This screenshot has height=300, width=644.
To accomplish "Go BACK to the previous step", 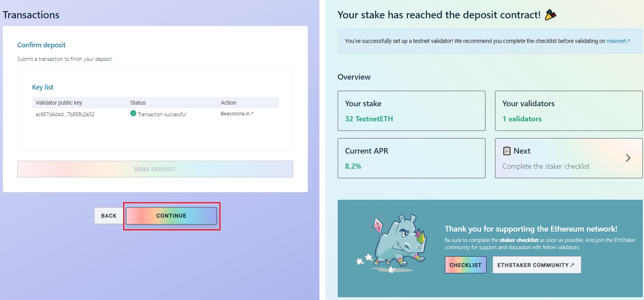I will pos(109,216).
